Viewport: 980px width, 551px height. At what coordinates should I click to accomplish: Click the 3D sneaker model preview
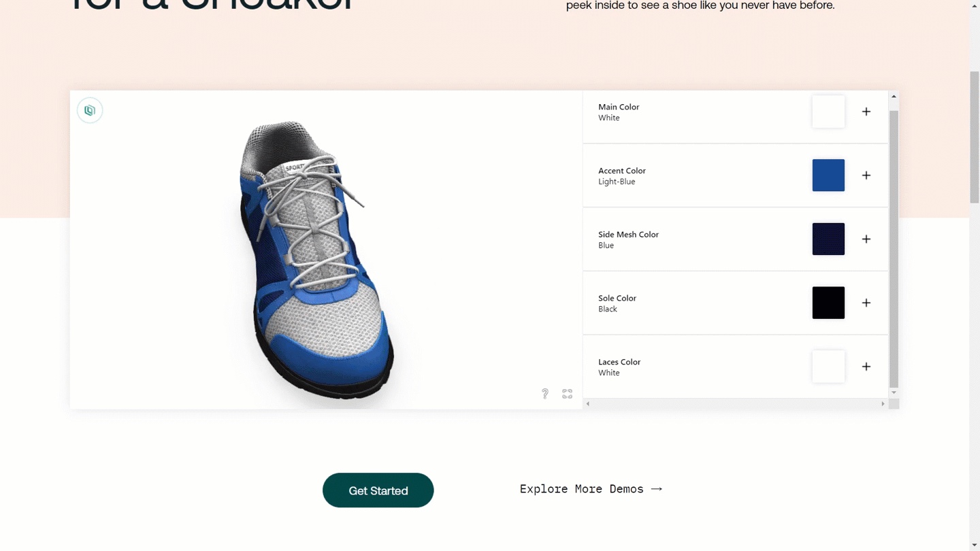[316, 258]
